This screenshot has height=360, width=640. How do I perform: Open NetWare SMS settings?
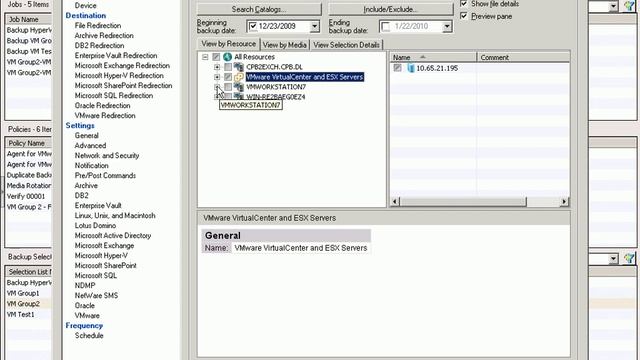tap(96, 296)
